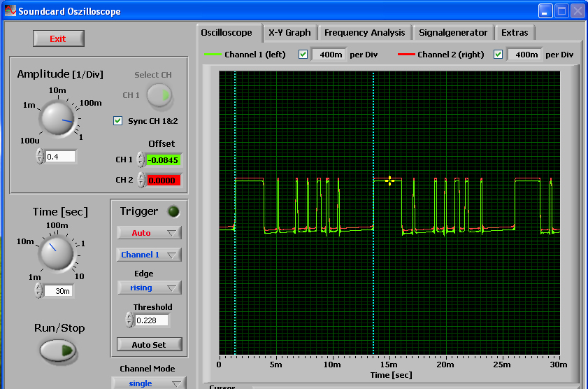Open the trigger mode Auto dropdown
588x389 pixels.
pyautogui.click(x=149, y=233)
